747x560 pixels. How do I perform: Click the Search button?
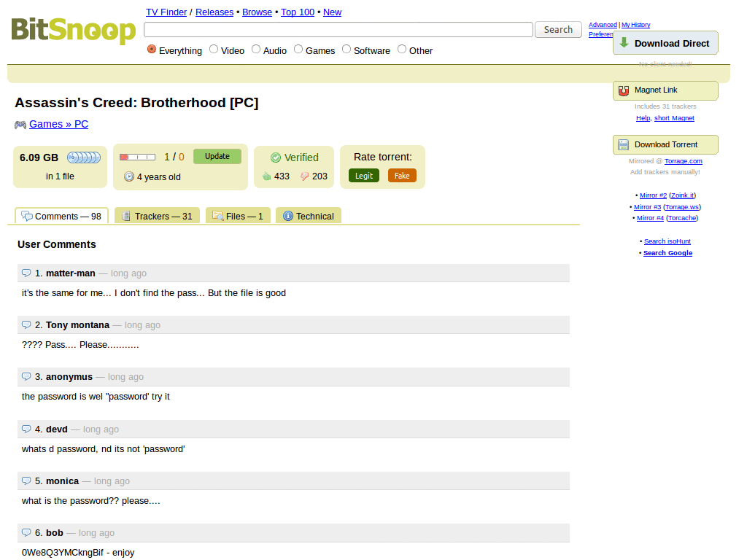[x=558, y=29]
